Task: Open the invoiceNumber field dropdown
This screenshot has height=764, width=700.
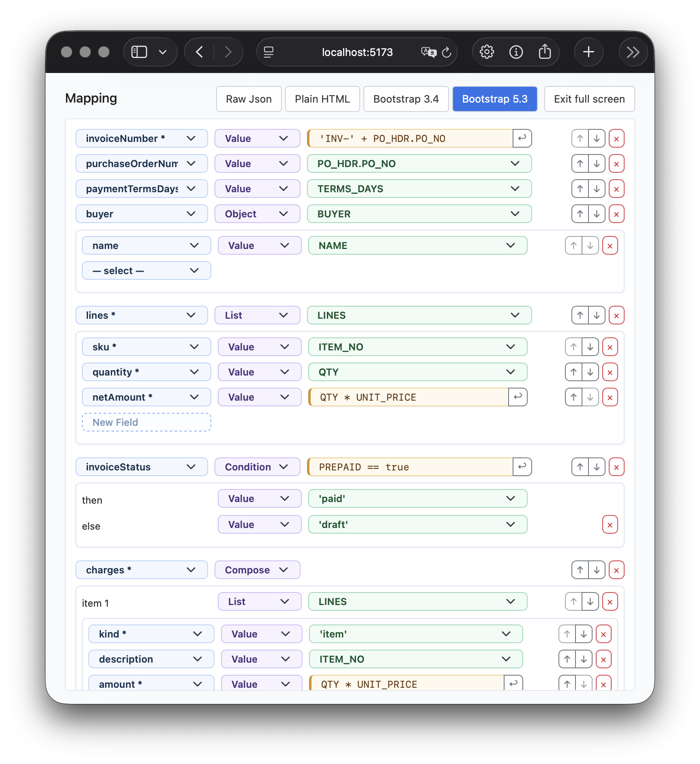Action: pyautogui.click(x=142, y=139)
